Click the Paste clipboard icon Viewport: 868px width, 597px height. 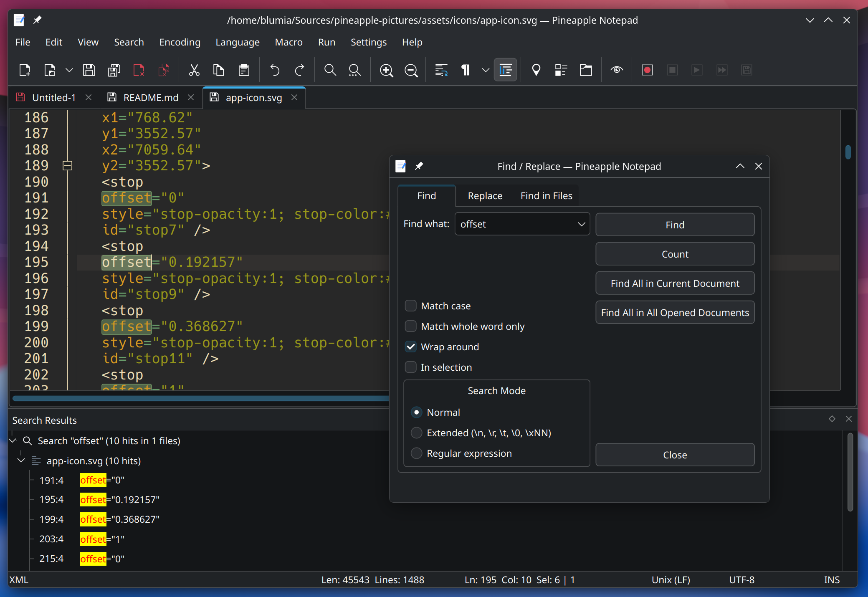tap(244, 70)
